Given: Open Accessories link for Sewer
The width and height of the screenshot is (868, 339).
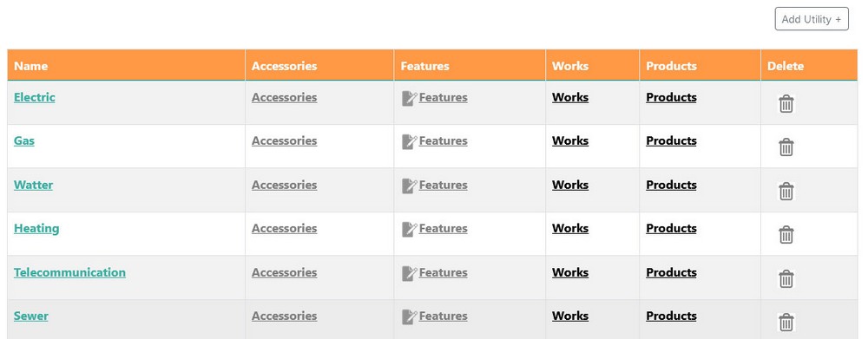Looking at the screenshot, I should click(285, 316).
